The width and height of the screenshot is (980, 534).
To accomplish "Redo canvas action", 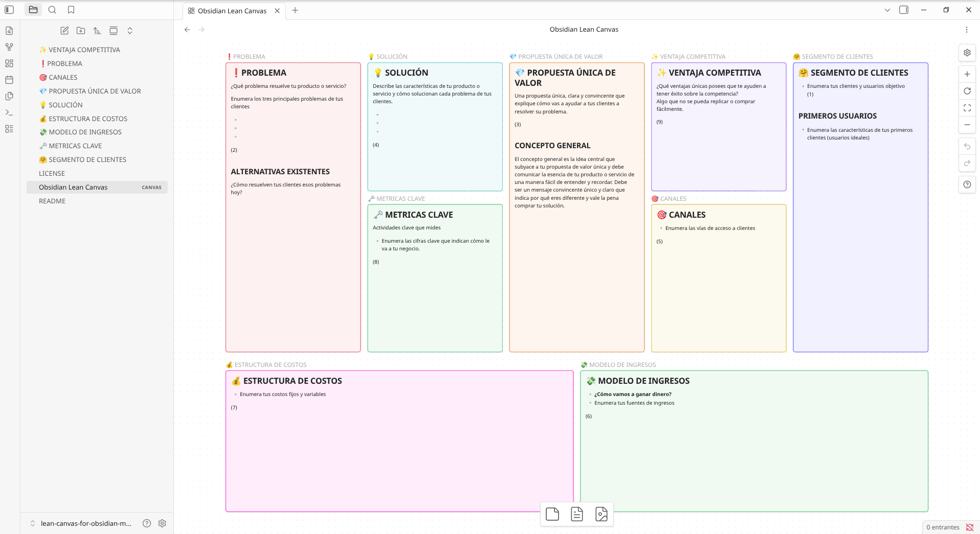I will (x=967, y=163).
